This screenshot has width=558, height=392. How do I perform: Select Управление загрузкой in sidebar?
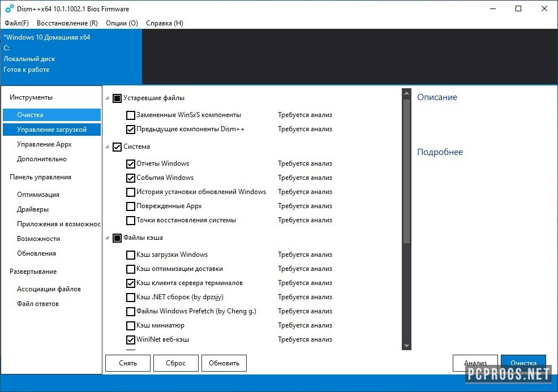click(x=51, y=130)
